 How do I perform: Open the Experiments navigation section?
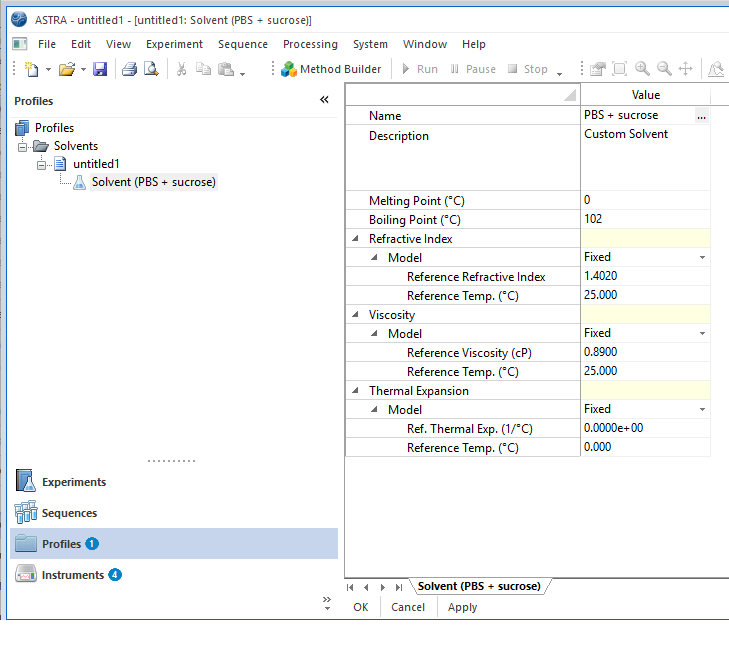point(73,482)
